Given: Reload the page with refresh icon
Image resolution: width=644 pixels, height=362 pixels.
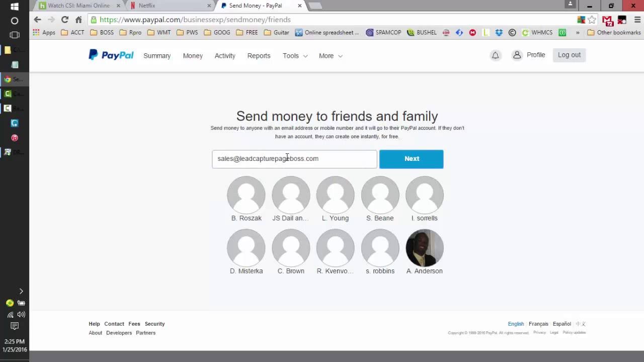Looking at the screenshot, I should [64, 20].
